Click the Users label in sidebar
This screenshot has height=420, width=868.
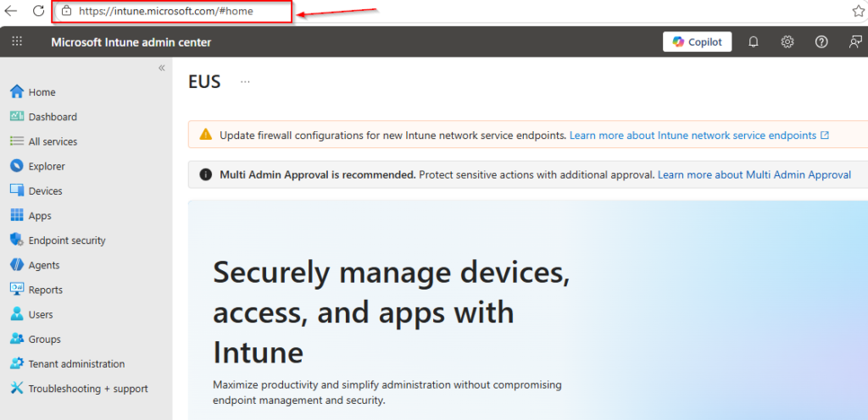pos(41,314)
